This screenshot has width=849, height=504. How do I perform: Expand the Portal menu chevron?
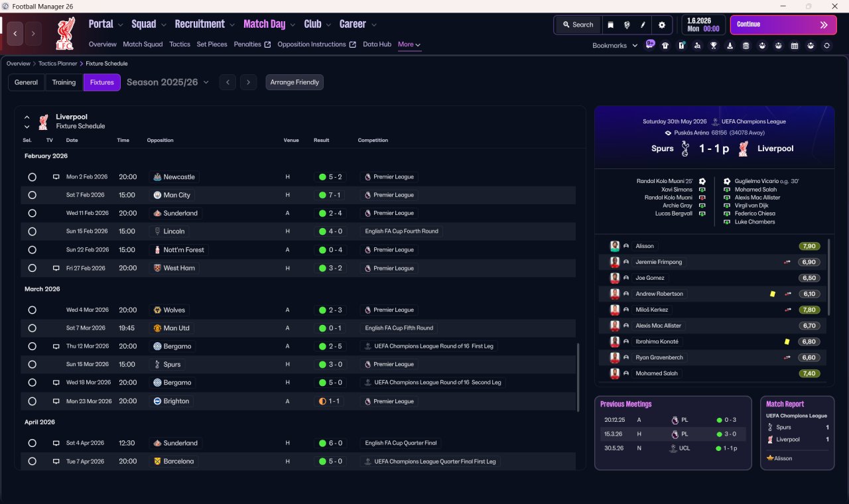pyautogui.click(x=120, y=25)
